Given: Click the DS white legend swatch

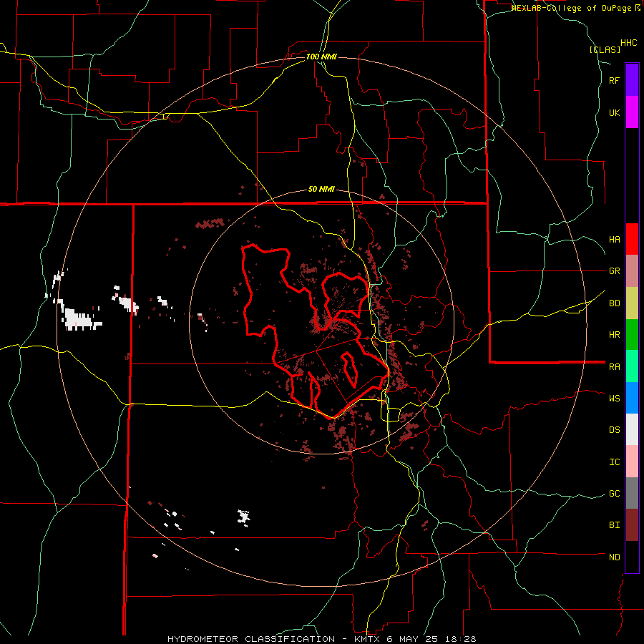Looking at the screenshot, I should [x=632, y=429].
